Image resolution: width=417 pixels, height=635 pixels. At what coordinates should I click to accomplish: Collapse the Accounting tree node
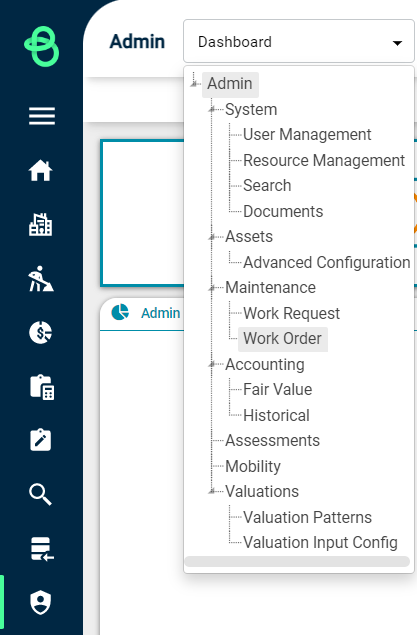pyautogui.click(x=212, y=364)
